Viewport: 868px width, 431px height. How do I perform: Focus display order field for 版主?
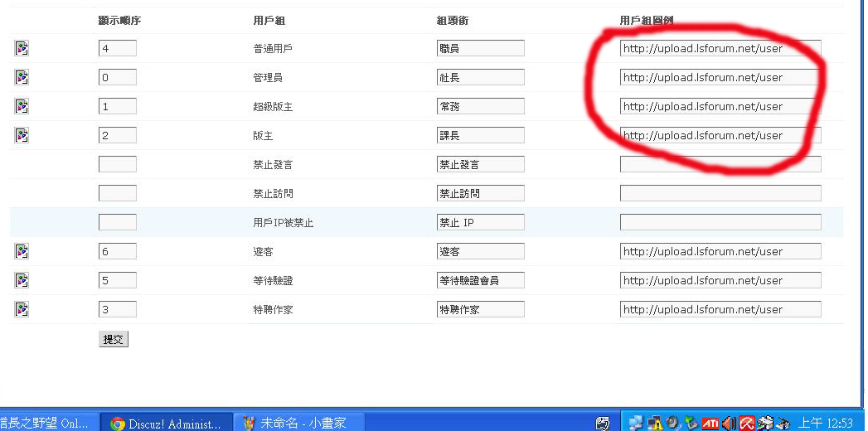click(117, 135)
